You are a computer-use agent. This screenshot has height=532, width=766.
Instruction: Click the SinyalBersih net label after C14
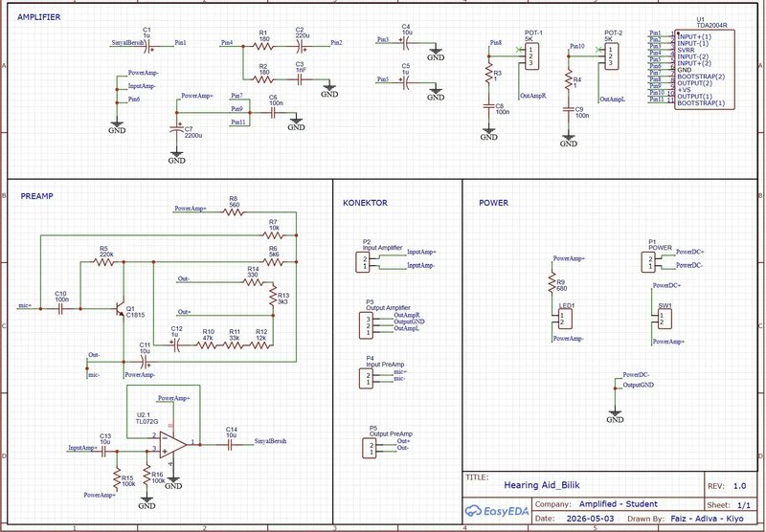[x=270, y=441]
